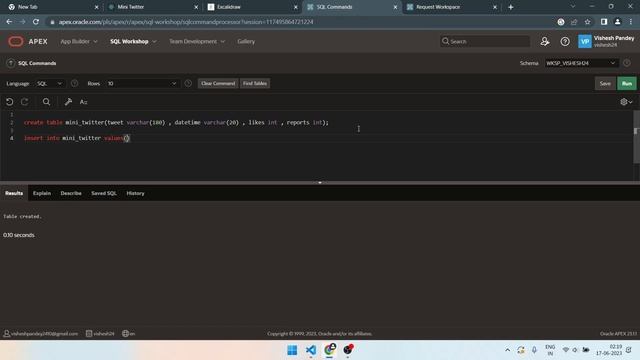Toggle the autocomplete Az editor icon
The width and height of the screenshot is (640, 360).
tap(83, 102)
